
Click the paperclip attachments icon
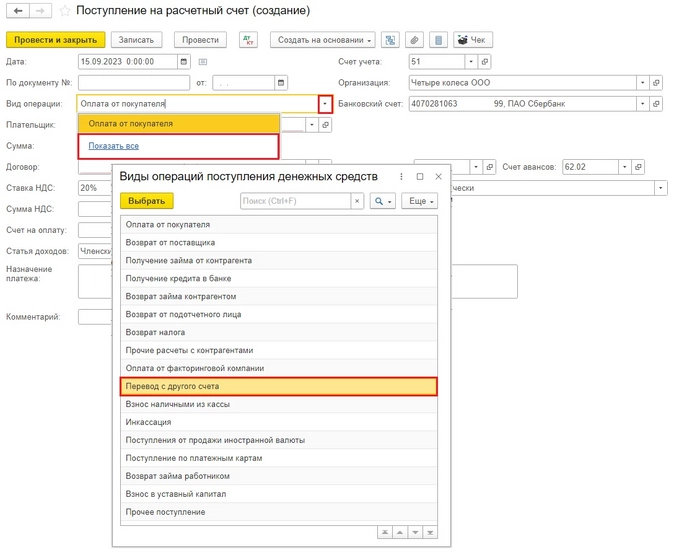pyautogui.click(x=414, y=40)
